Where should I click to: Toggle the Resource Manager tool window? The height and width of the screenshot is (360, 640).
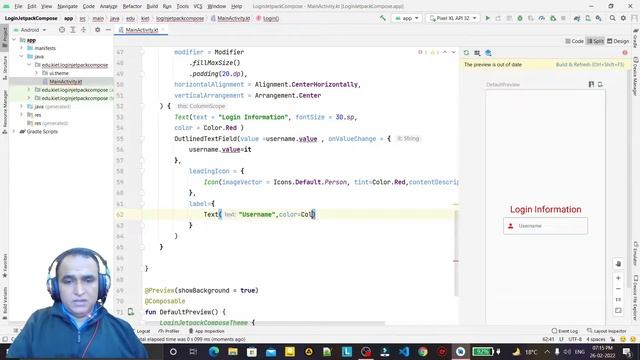(x=4, y=111)
